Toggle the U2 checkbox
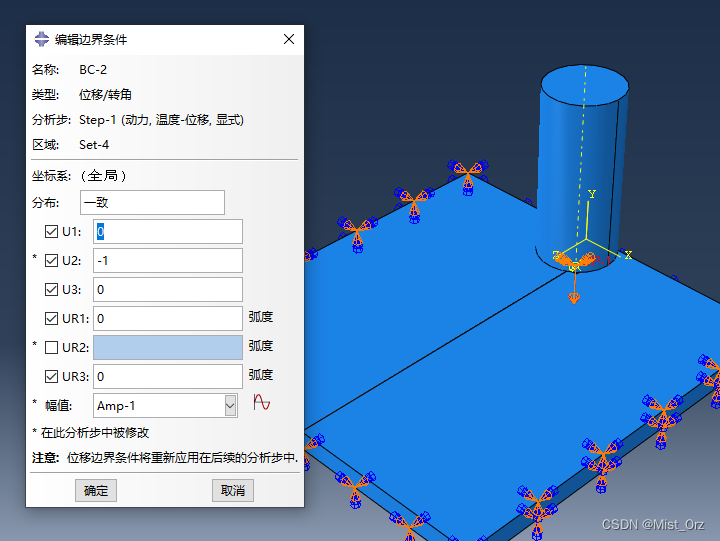This screenshot has height=541, width=720. 51,260
